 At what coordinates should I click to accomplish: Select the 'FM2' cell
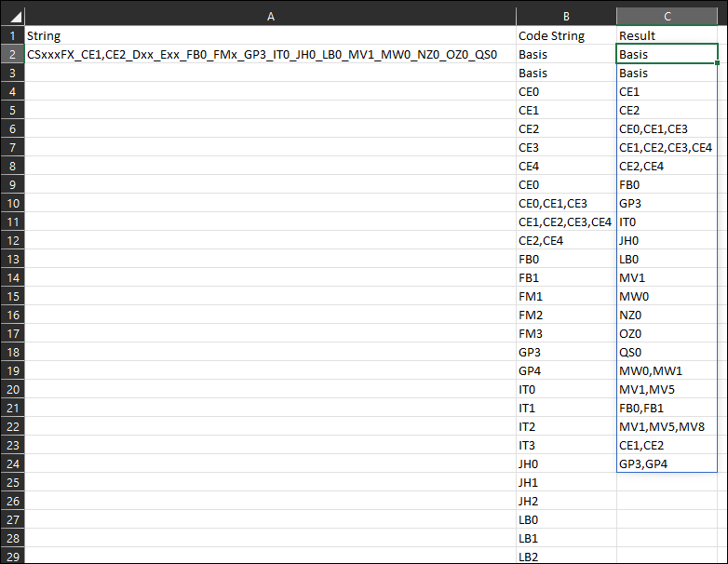tap(566, 316)
